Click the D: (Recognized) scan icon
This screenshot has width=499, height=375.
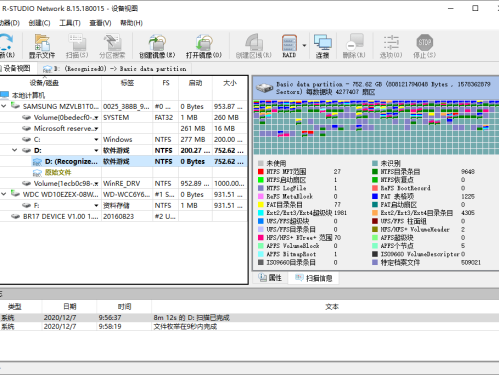click(x=37, y=162)
